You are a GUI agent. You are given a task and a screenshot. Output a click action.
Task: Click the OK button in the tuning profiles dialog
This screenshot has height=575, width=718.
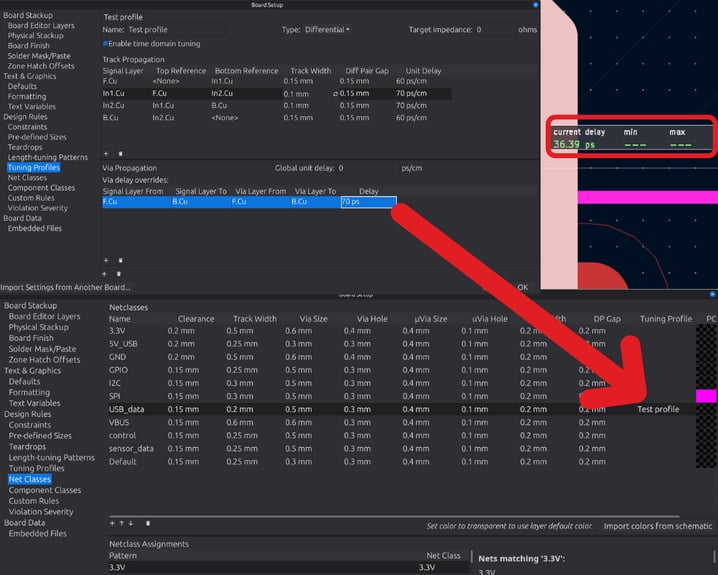[x=522, y=287]
